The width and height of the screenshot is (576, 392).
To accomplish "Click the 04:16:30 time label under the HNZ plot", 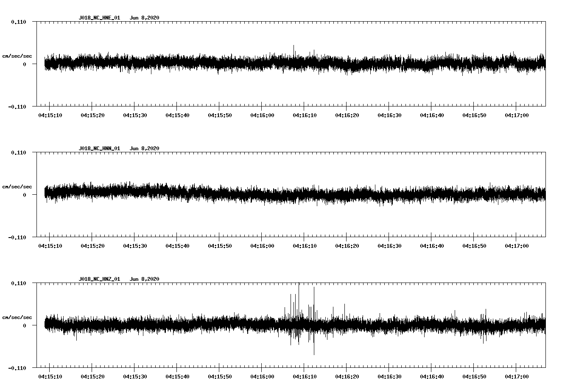I will [389, 377].
